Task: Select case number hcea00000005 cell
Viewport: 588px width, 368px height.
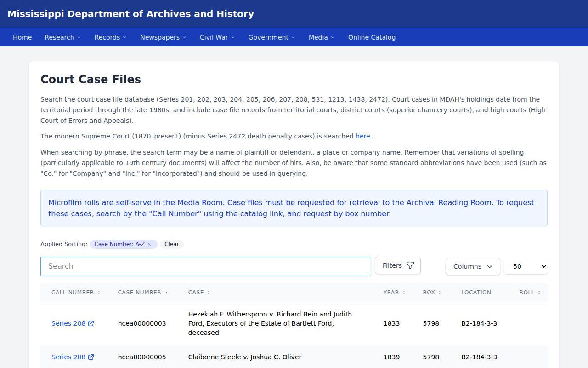Action: [142, 357]
